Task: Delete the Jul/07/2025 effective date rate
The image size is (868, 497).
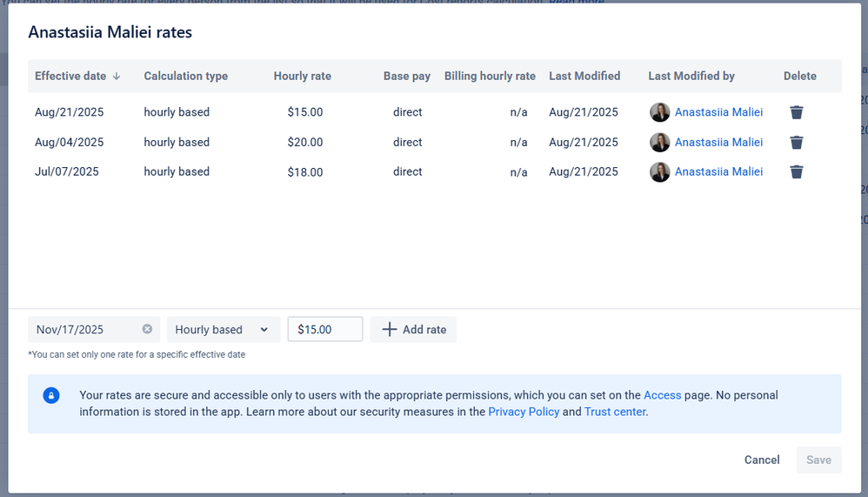Action: (x=796, y=171)
